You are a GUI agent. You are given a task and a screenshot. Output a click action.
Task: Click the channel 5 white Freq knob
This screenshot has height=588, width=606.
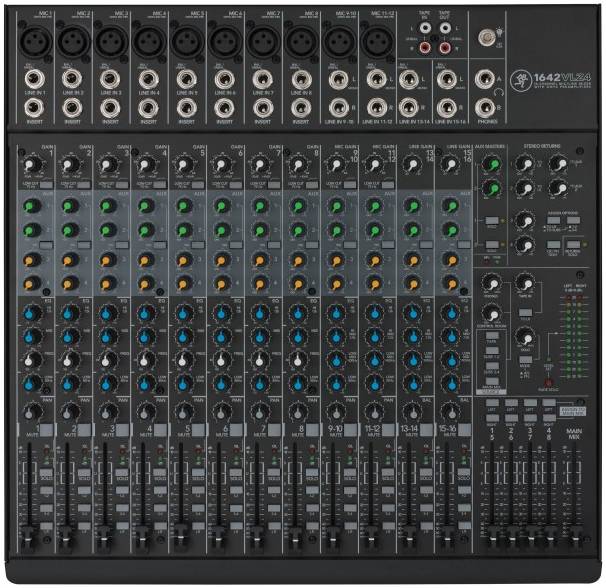[x=184, y=360]
